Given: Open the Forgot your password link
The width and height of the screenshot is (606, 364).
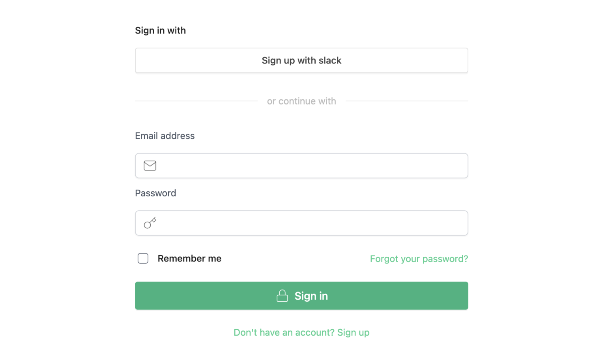Looking at the screenshot, I should click(419, 259).
